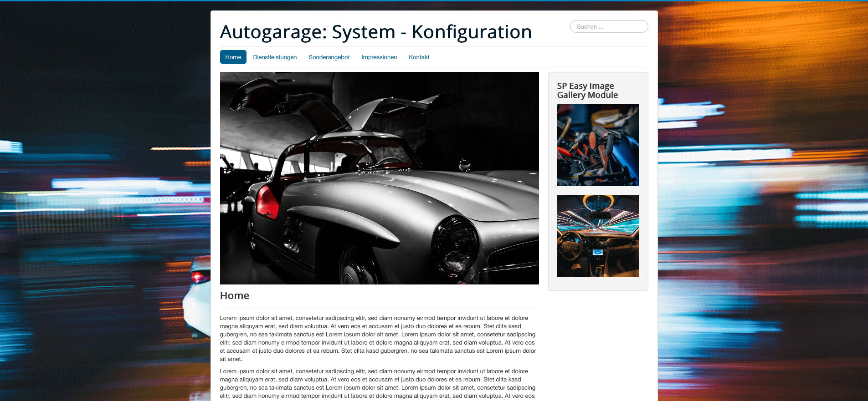Go to the Sonderangebot page
Image resolution: width=868 pixels, height=401 pixels.
(x=329, y=57)
